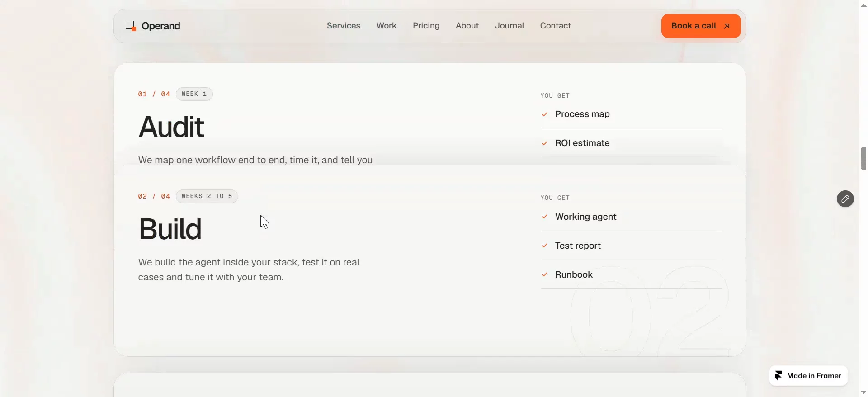Navigate to the Contact page
Viewport: 868px width, 397px height.
point(556,26)
